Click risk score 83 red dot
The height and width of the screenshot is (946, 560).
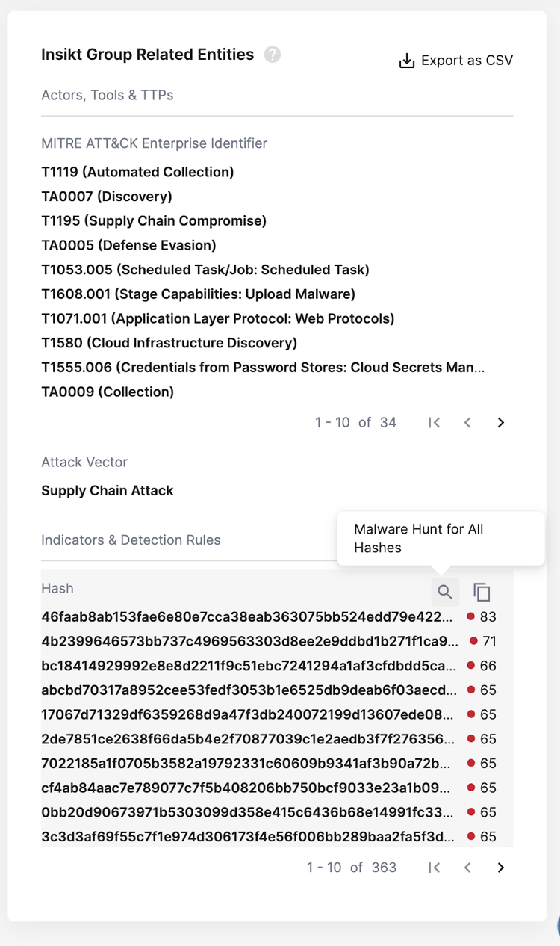tap(471, 617)
